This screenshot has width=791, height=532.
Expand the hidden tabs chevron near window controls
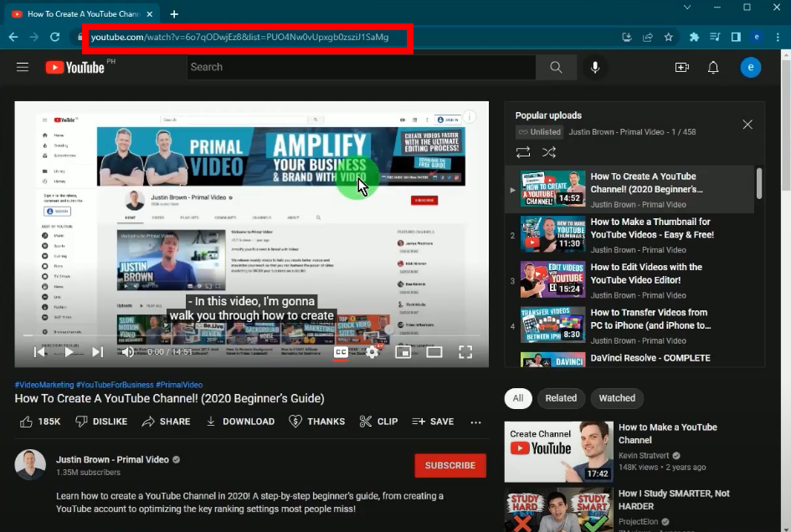tap(687, 8)
